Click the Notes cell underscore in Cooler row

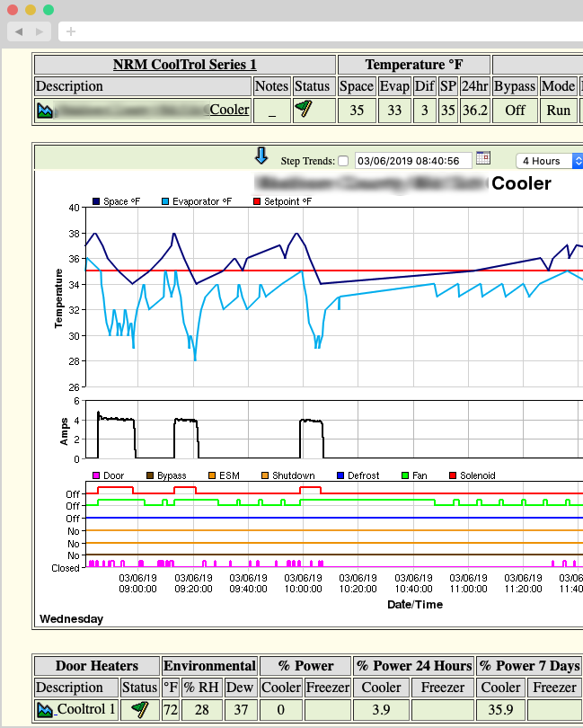[272, 111]
